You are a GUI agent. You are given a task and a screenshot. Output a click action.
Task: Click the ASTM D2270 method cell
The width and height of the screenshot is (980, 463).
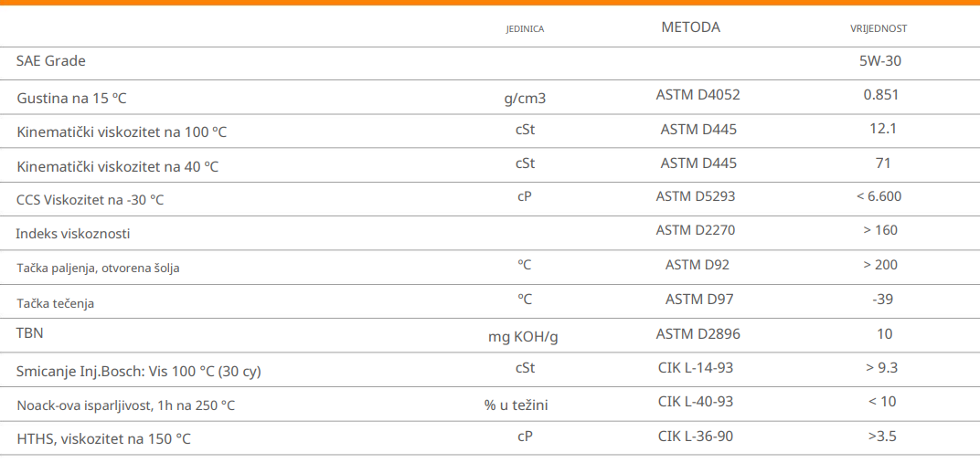click(x=696, y=230)
